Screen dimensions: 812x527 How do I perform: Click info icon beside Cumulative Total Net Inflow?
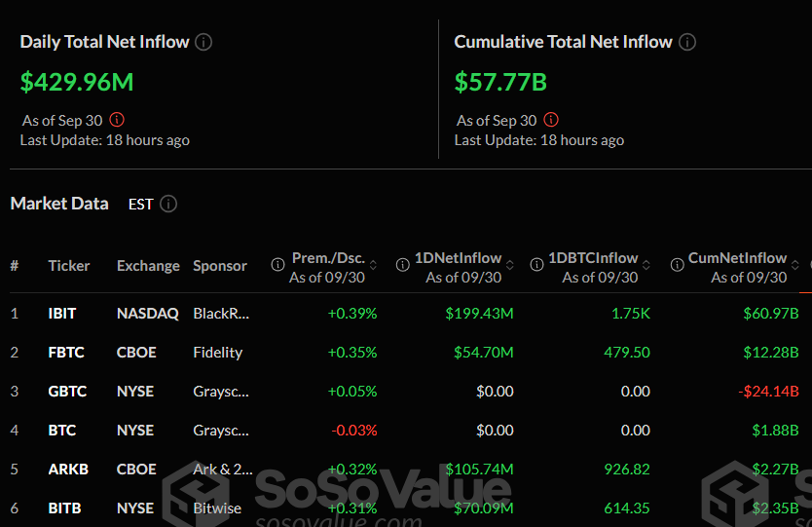687,42
